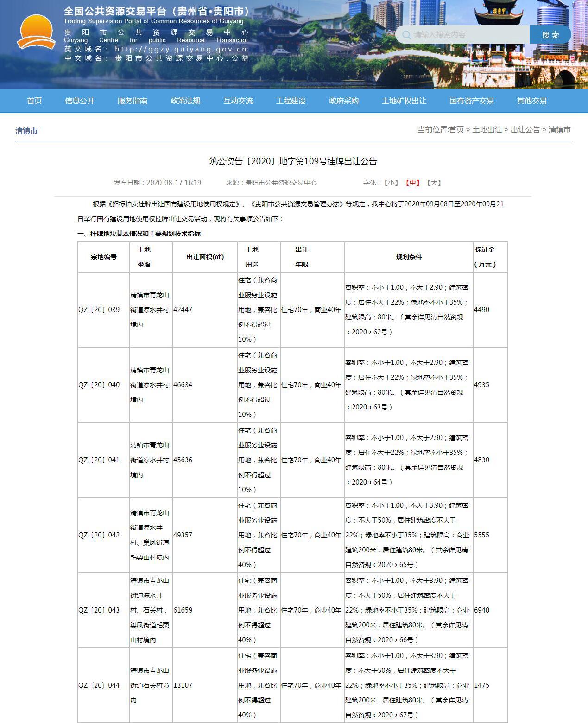The width and height of the screenshot is (588, 728).
Task: Open the 政策法规 menu item
Action: pos(185,101)
